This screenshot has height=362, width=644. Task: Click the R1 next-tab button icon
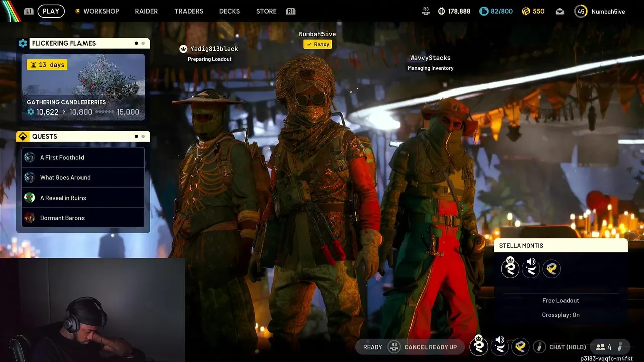(290, 11)
